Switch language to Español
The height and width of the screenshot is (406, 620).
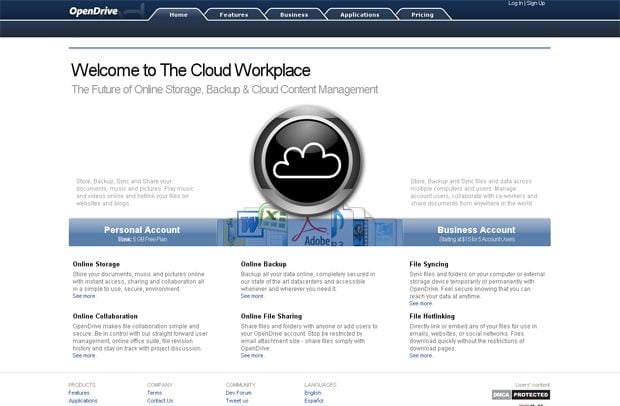[x=315, y=401]
